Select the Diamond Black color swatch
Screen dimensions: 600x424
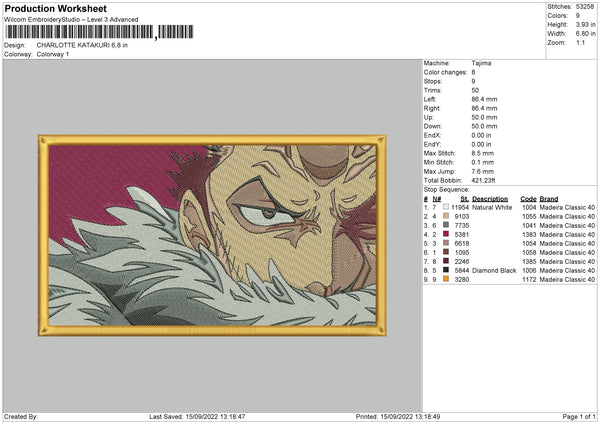(x=446, y=270)
